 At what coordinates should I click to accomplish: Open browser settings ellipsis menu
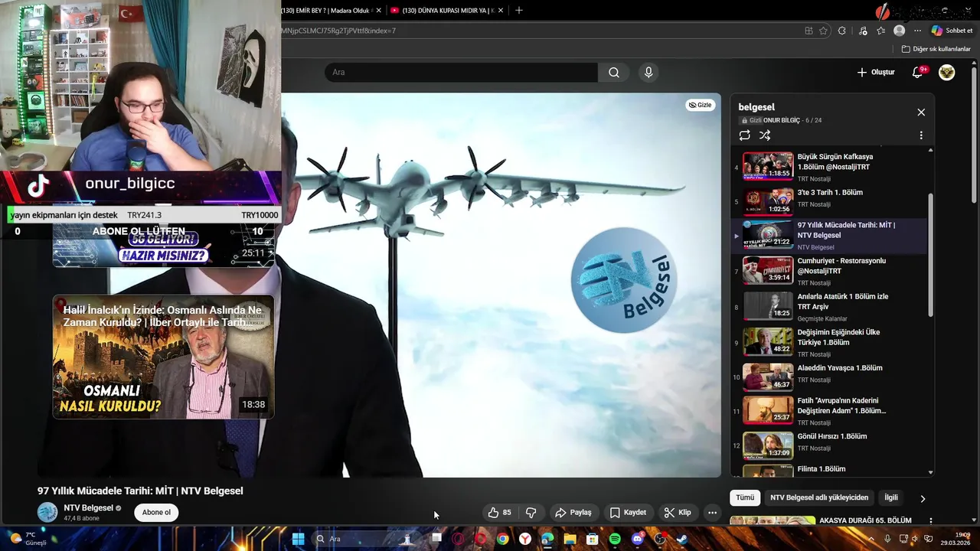pos(918,31)
